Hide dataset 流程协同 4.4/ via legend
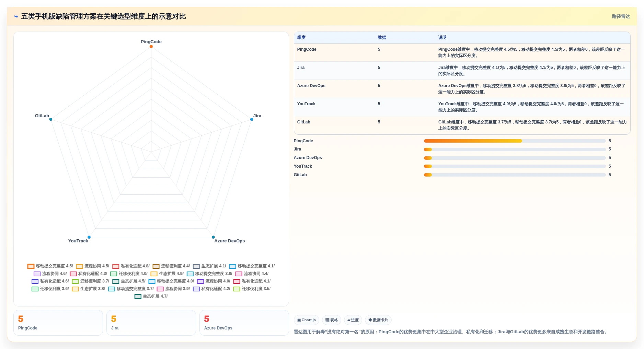 click(252, 274)
